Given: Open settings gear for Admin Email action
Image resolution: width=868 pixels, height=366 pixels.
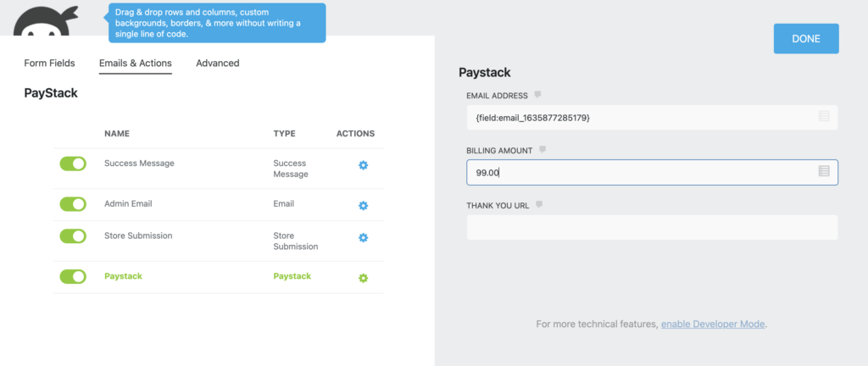Looking at the screenshot, I should pos(363,205).
